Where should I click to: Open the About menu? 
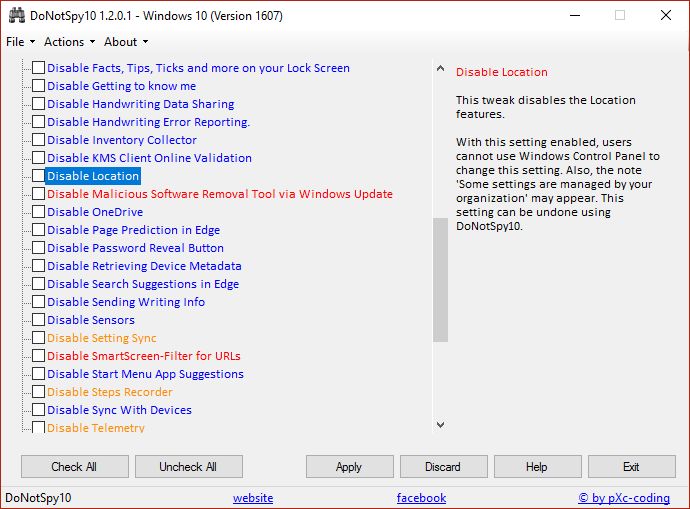pyautogui.click(x=126, y=42)
